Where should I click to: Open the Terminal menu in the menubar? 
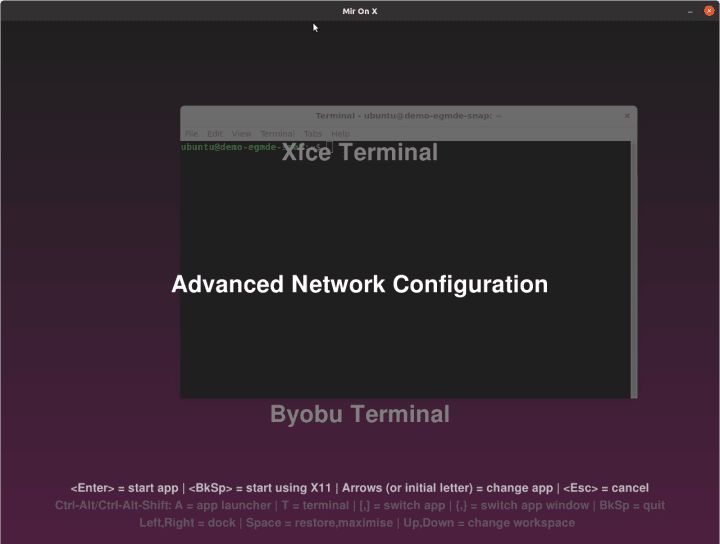pos(277,134)
